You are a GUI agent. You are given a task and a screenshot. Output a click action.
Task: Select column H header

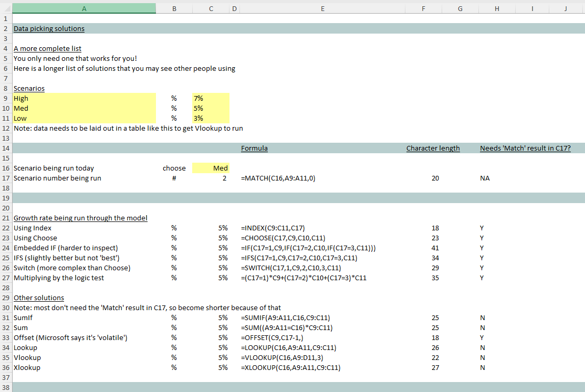pyautogui.click(x=496, y=8)
